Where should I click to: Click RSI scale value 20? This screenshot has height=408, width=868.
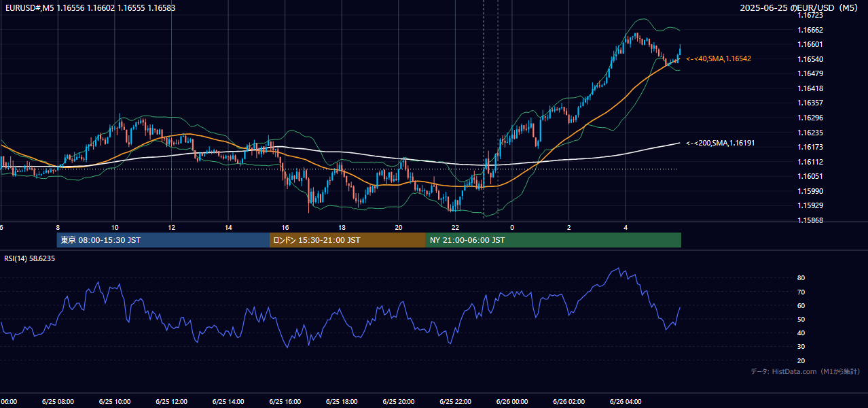tap(801, 361)
